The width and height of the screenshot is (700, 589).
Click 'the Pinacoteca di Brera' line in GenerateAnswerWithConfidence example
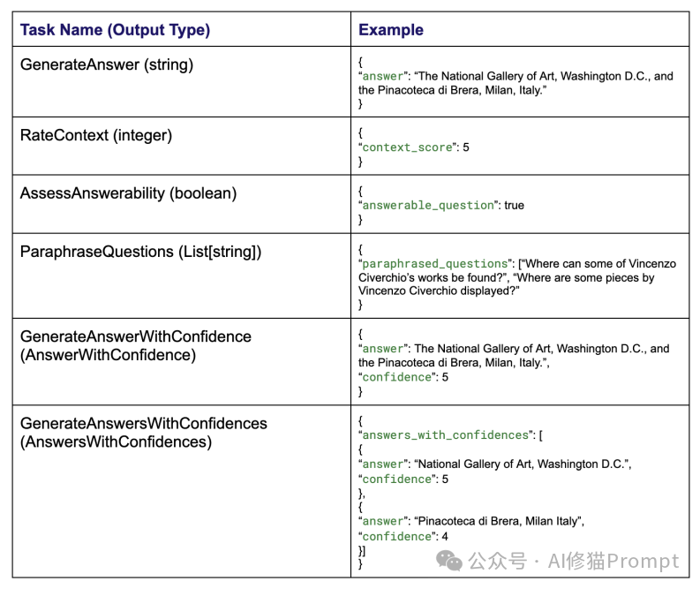click(x=454, y=363)
